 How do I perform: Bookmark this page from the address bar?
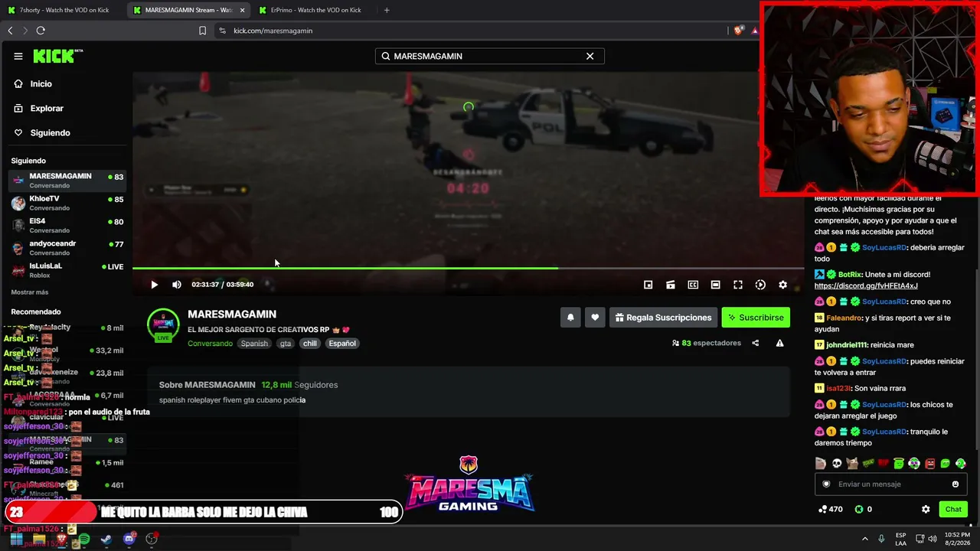(202, 31)
